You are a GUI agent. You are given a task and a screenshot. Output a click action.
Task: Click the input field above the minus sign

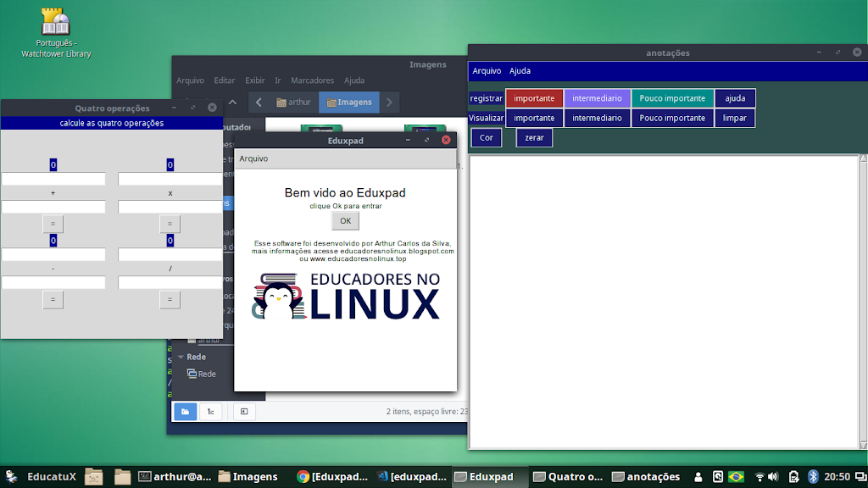[x=53, y=254]
